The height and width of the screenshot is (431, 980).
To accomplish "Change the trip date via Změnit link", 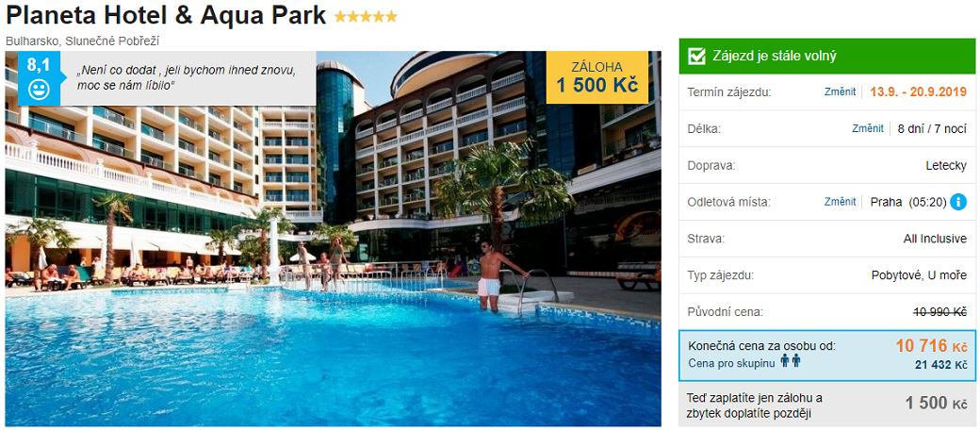I will (840, 92).
